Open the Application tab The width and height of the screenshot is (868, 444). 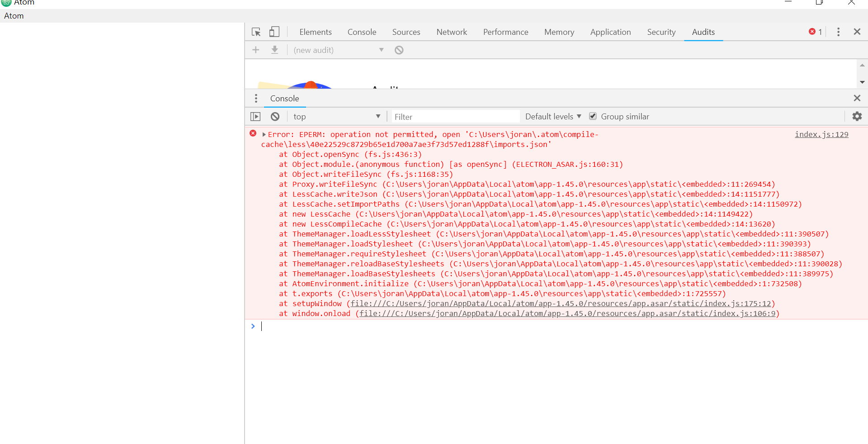(x=610, y=32)
